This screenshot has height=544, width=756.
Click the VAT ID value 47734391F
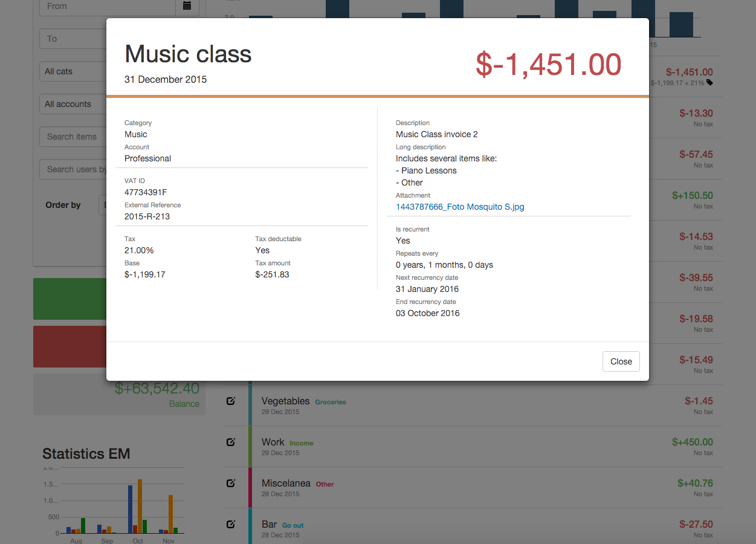coord(146,192)
